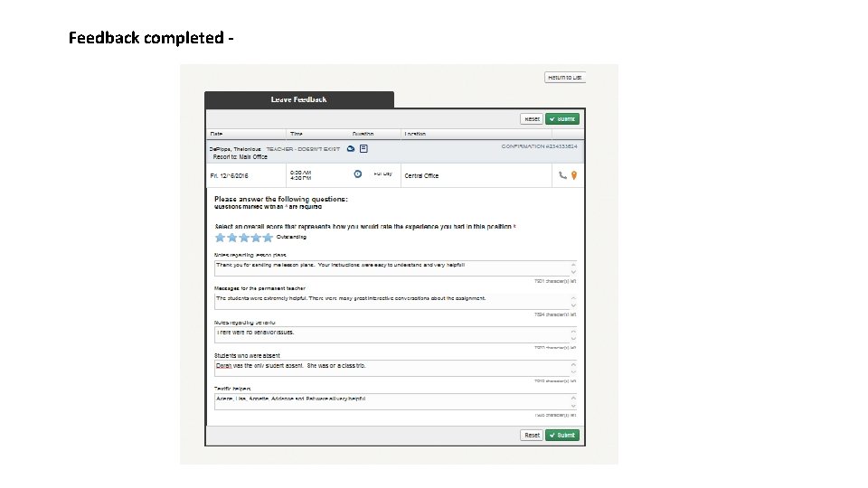Open the notes document icon beside teacher name

point(363,149)
